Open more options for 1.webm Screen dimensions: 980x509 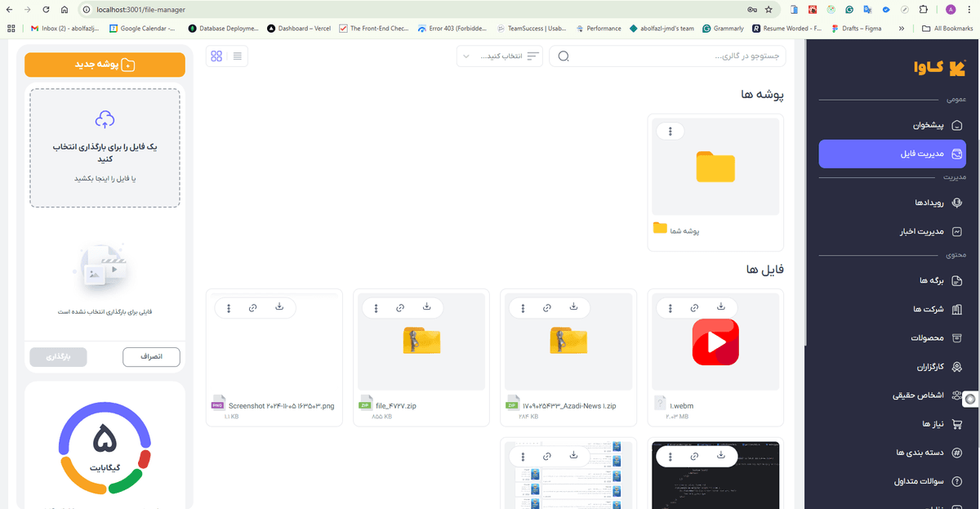coord(670,308)
